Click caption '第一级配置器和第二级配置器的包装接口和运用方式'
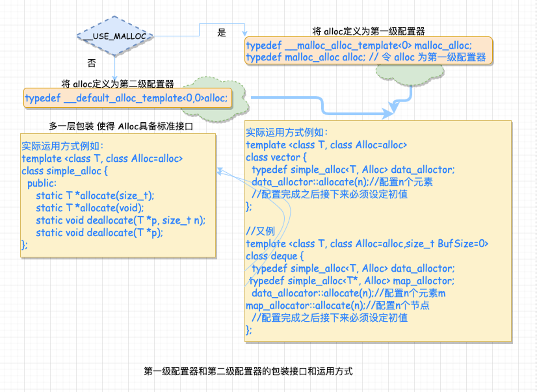The image size is (537, 392). (x=248, y=371)
